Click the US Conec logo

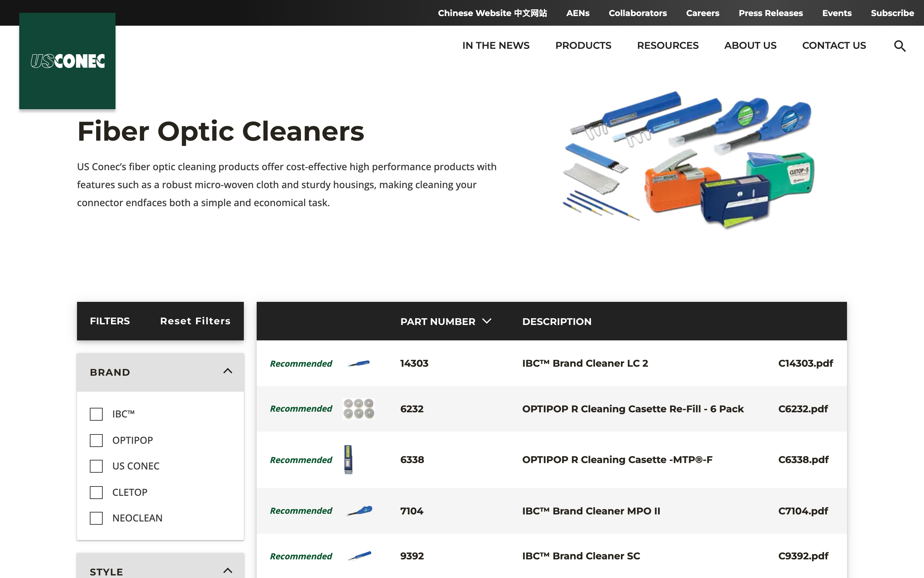pos(67,61)
